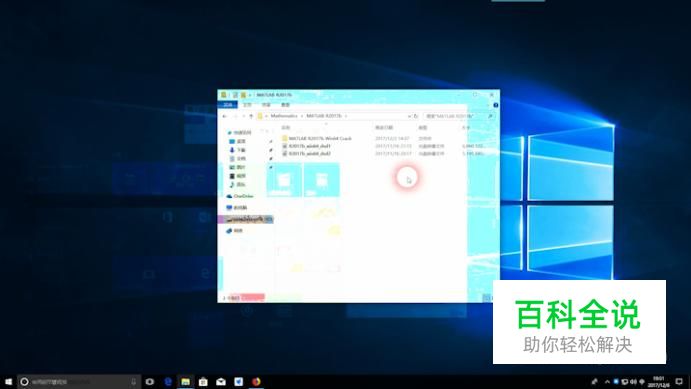Open File Explorer taskbar icon
Image resolution: width=691 pixels, height=389 pixels.
click(186, 382)
